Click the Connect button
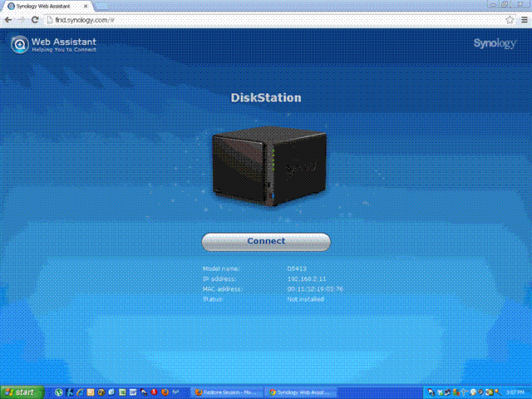The height and width of the screenshot is (399, 532). 266,242
